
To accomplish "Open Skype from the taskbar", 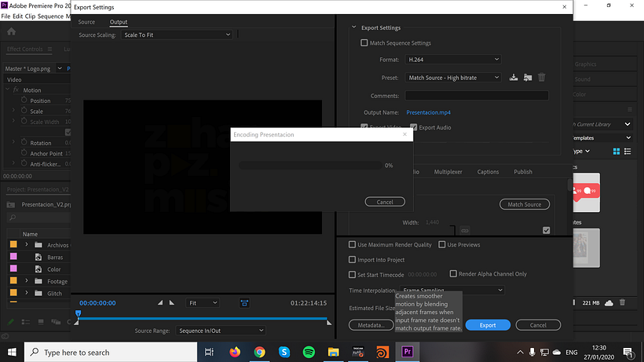I will coord(284,352).
